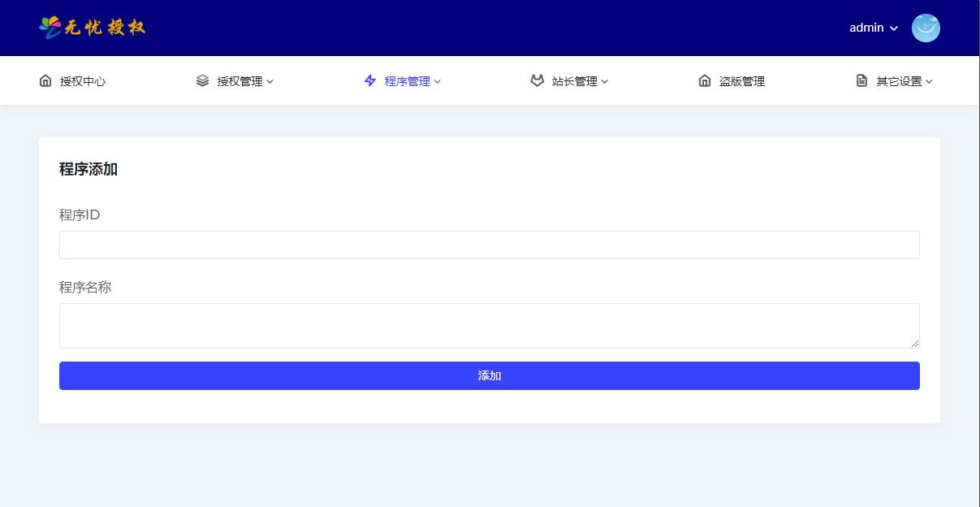The height and width of the screenshot is (507, 980).
Task: Click the home icon beside 授权中心
Action: [x=45, y=80]
